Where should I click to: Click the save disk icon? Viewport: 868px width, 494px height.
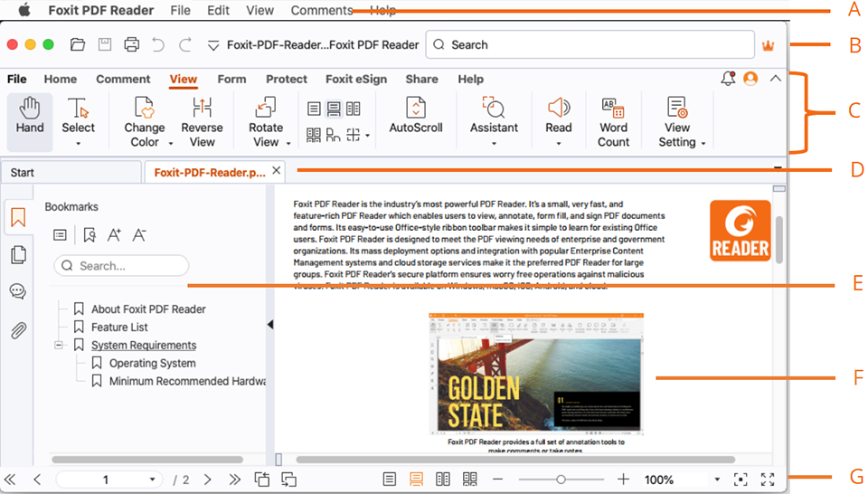tap(105, 45)
